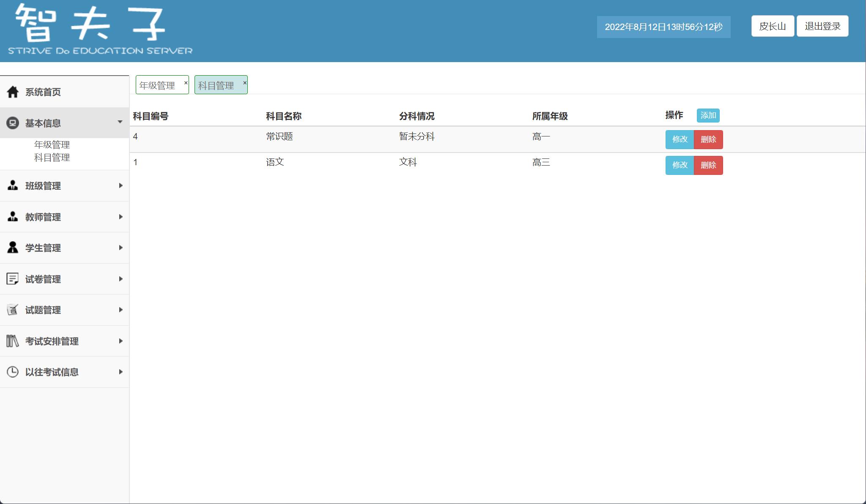Click the 以往考试信息 clock icon

[x=12, y=372]
